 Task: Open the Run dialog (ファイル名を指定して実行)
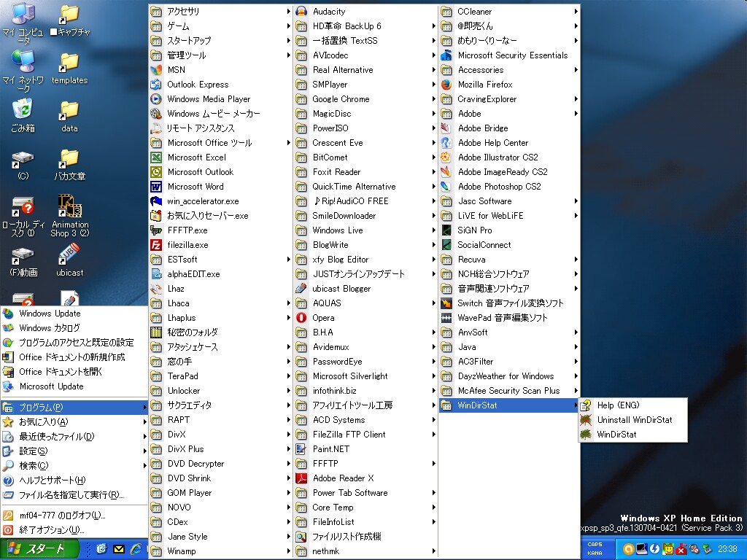(x=74, y=495)
